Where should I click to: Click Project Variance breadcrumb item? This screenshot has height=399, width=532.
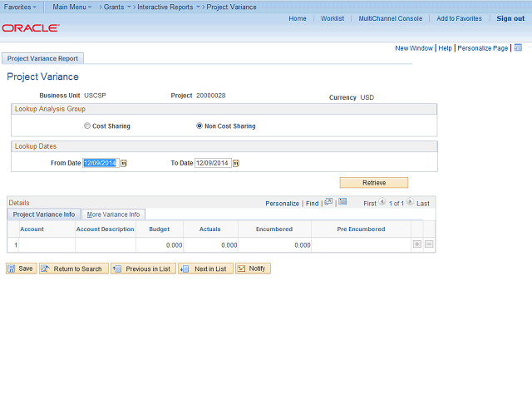pyautogui.click(x=231, y=7)
